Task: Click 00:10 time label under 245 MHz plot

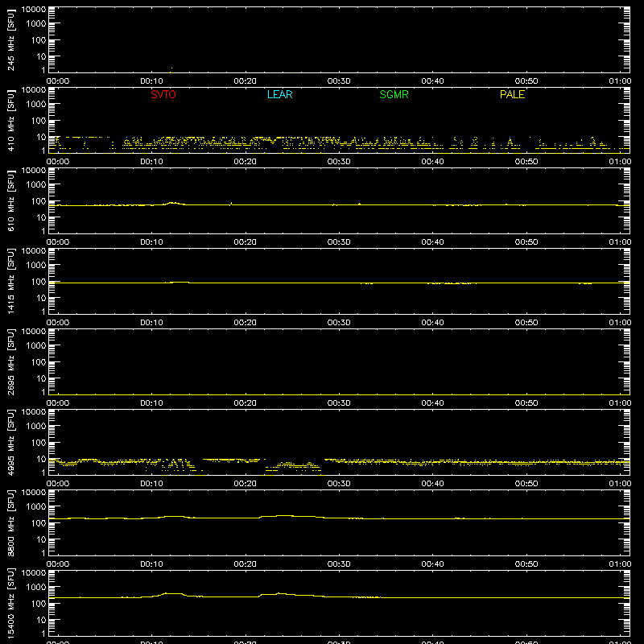Action: pyautogui.click(x=151, y=81)
